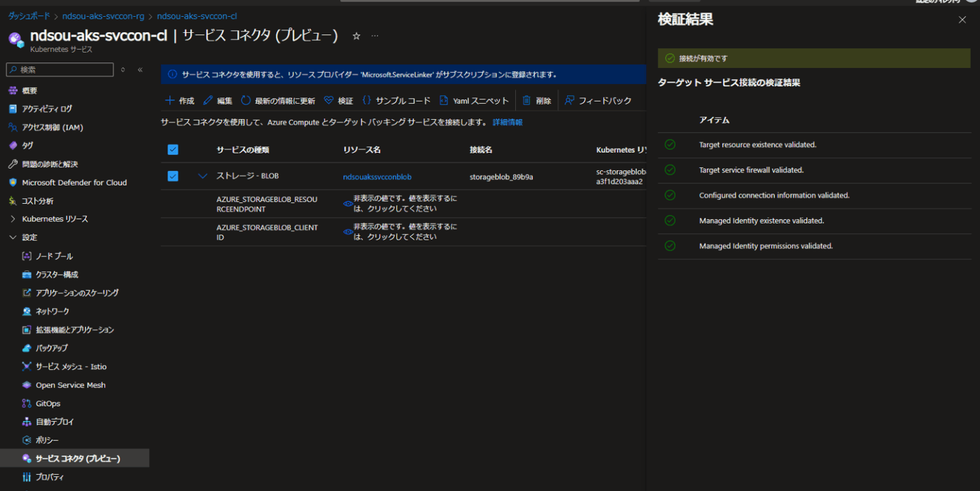Reveal hidden AZURE_STORAGEBLOB_RESOURCEENDPOINT value eye icon
The height and width of the screenshot is (491, 980).
click(348, 204)
